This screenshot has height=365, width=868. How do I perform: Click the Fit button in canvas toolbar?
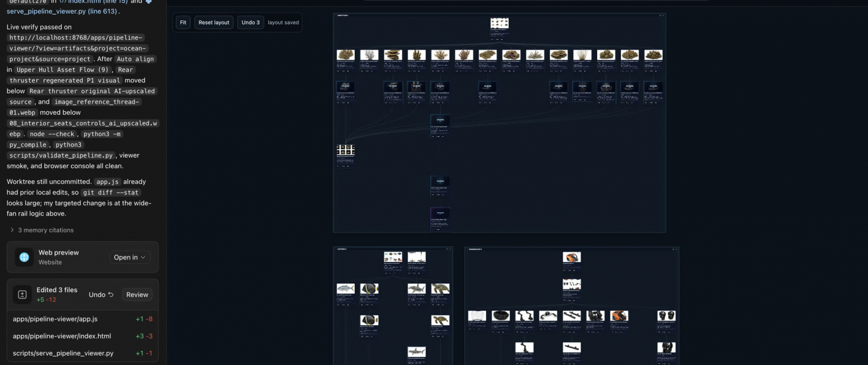(183, 23)
